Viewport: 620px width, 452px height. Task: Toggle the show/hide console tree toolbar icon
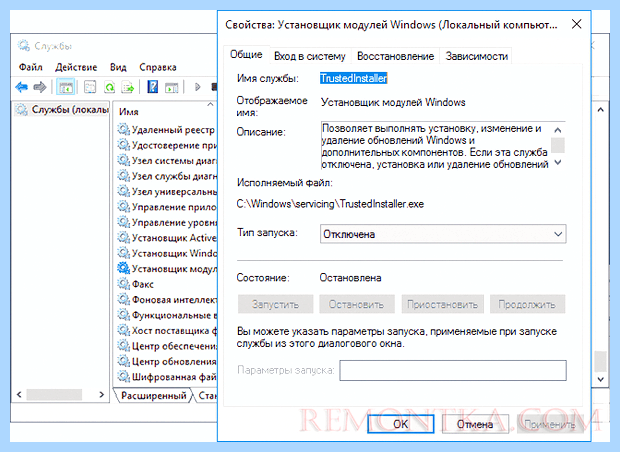pyautogui.click(x=66, y=87)
